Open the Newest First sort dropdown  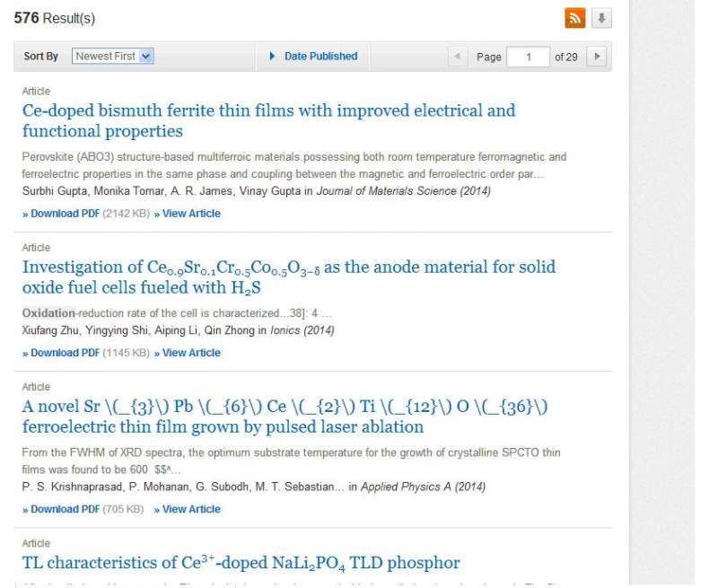pyautogui.click(x=112, y=56)
